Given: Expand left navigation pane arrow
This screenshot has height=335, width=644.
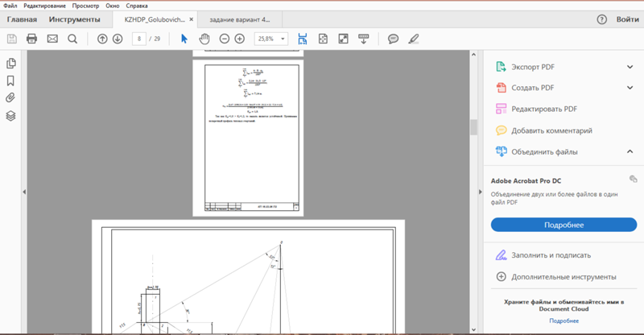Looking at the screenshot, I should pyautogui.click(x=24, y=192).
